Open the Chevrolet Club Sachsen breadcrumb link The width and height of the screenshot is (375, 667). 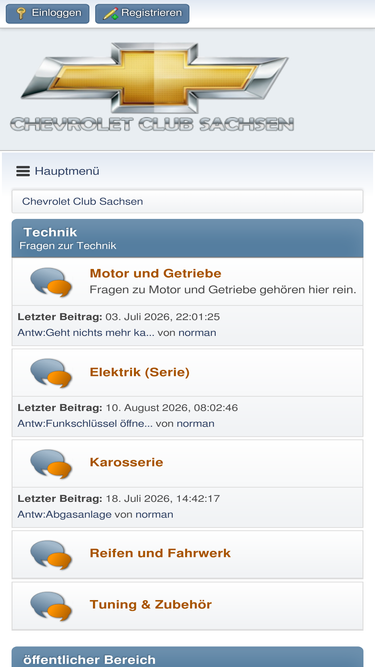pyautogui.click(x=82, y=201)
